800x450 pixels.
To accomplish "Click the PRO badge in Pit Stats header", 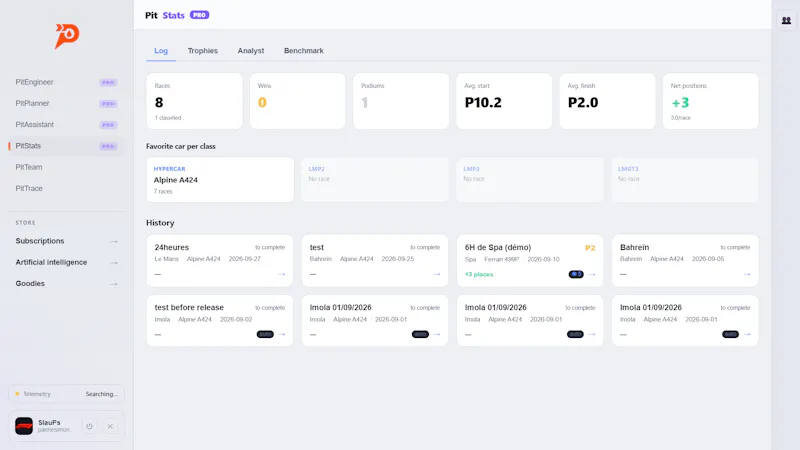I will pyautogui.click(x=199, y=15).
